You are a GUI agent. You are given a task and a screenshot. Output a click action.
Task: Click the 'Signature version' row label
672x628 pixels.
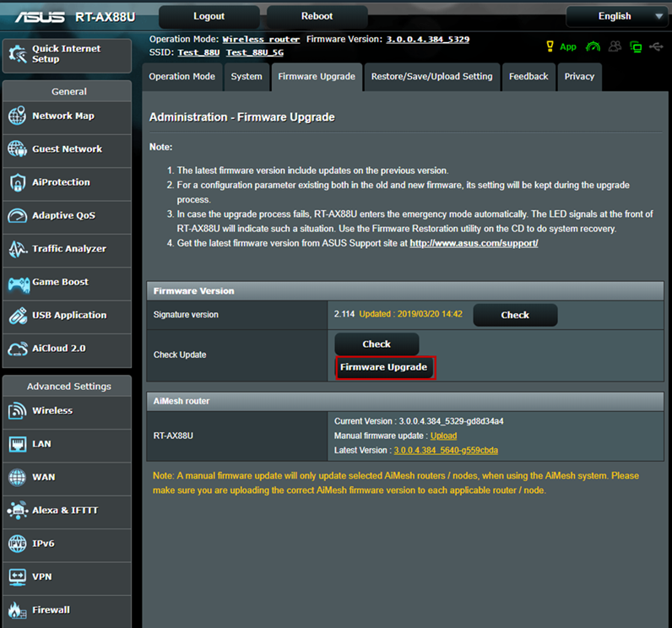click(x=186, y=315)
